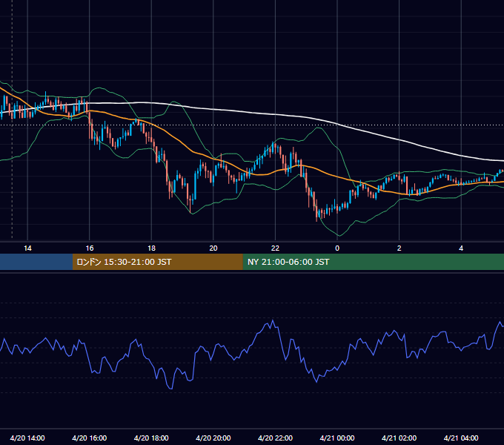
Task: Click the 4/21 00:00 date label
Action: tap(337, 438)
